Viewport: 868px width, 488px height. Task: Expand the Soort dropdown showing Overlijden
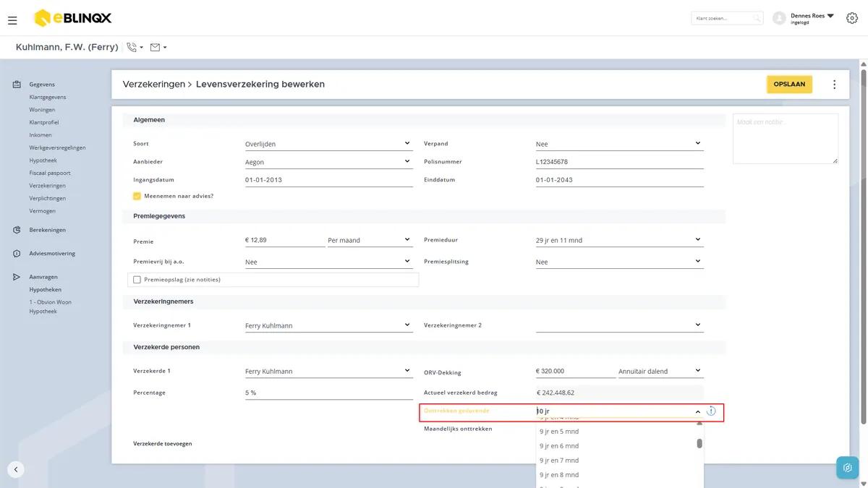pos(328,143)
